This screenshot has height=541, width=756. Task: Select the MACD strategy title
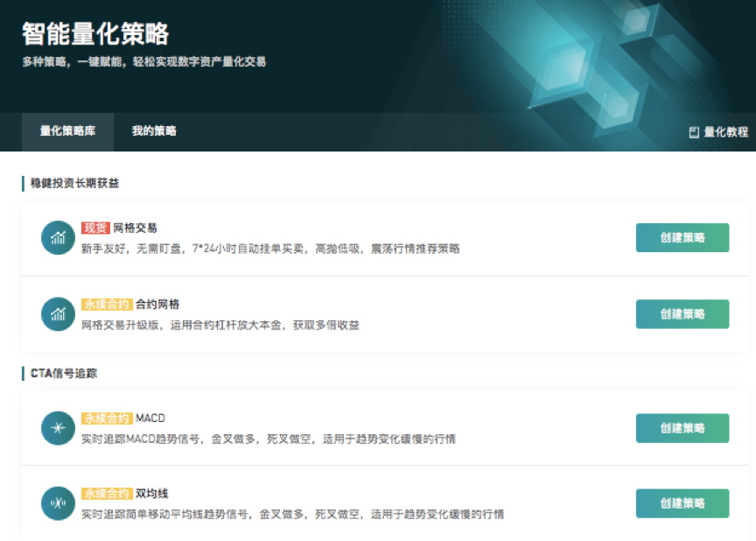coord(150,418)
